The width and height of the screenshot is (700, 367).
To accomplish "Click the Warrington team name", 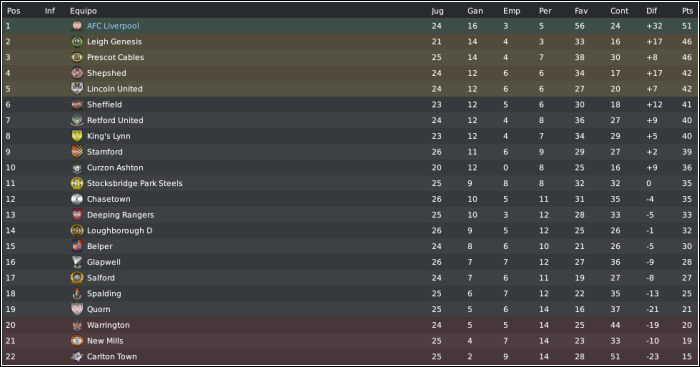I will (108, 325).
